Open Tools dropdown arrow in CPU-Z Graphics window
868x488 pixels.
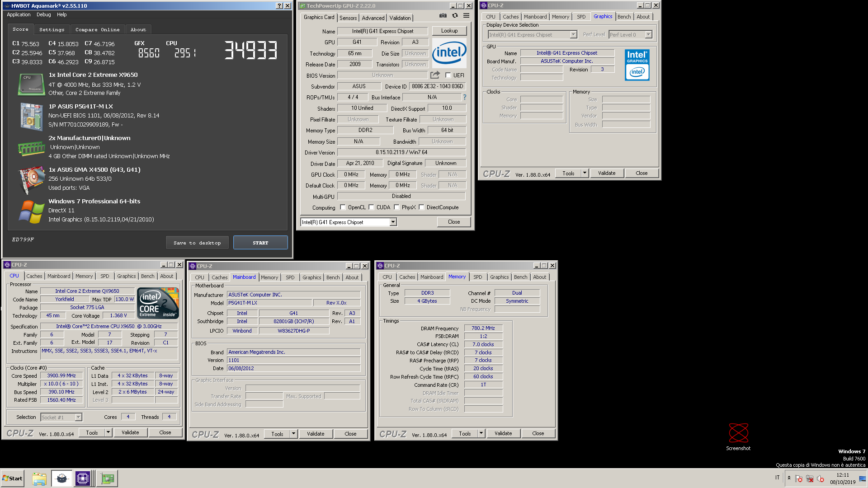584,173
